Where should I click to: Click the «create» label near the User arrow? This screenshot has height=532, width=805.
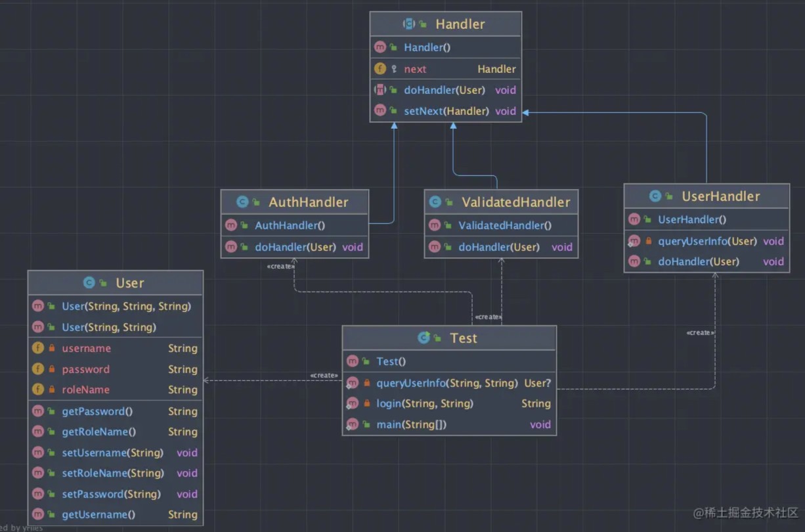(324, 375)
